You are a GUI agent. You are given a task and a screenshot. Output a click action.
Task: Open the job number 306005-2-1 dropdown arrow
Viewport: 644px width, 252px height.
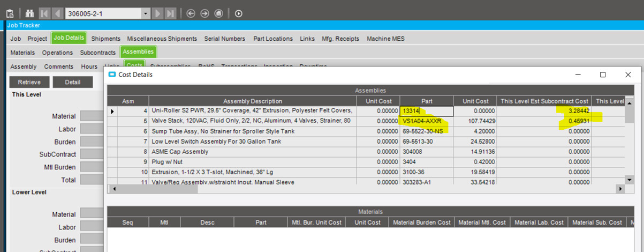(146, 13)
